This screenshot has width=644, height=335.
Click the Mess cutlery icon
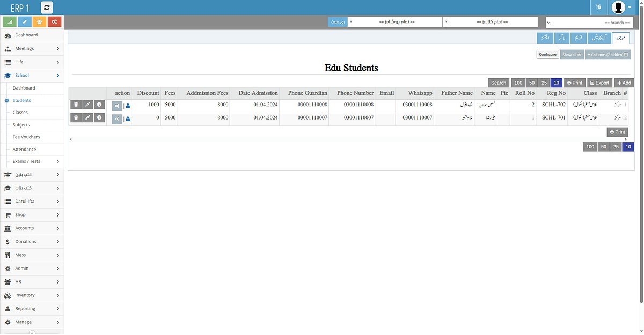[x=8, y=255]
